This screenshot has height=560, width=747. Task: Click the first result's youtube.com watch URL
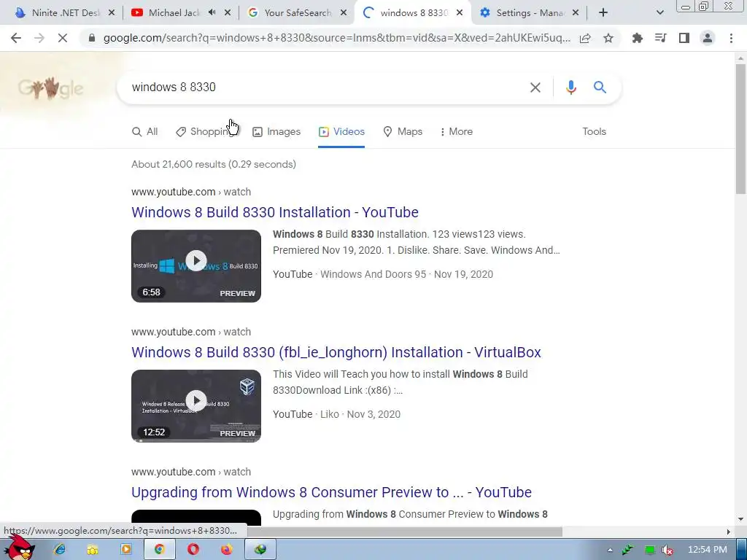pyautogui.click(x=191, y=192)
